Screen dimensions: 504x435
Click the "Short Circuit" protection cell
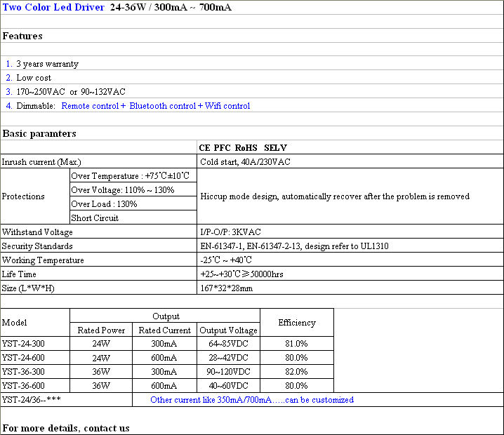95,217
